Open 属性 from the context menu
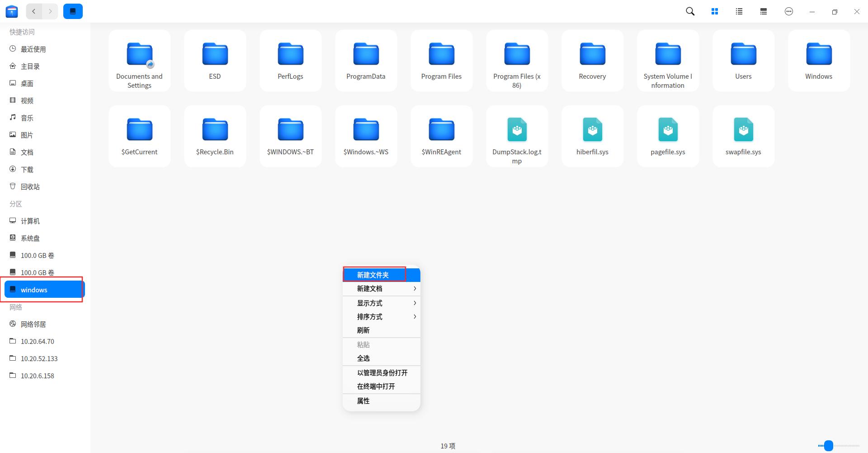868x453 pixels. [x=382, y=401]
